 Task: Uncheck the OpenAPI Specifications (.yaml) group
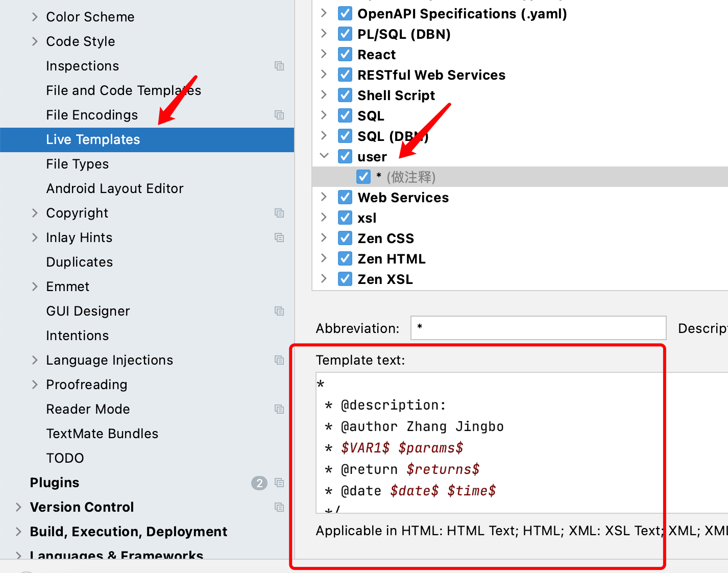[x=345, y=14]
